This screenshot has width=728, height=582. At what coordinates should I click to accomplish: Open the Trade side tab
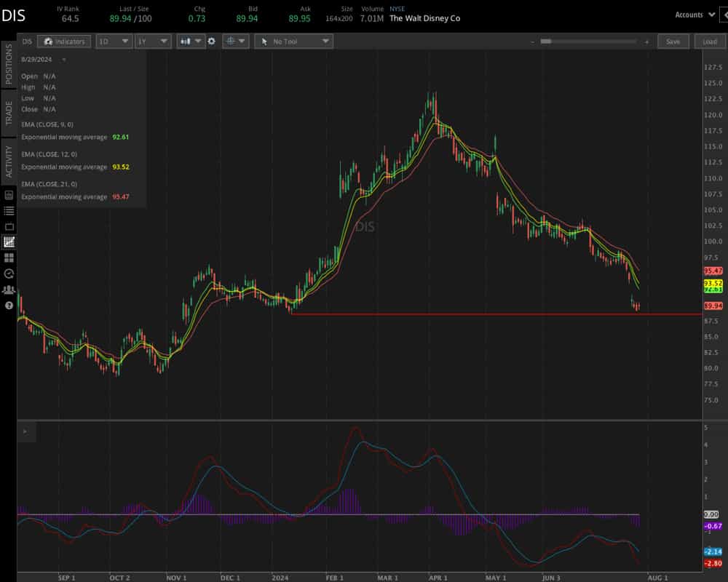tap(9, 113)
